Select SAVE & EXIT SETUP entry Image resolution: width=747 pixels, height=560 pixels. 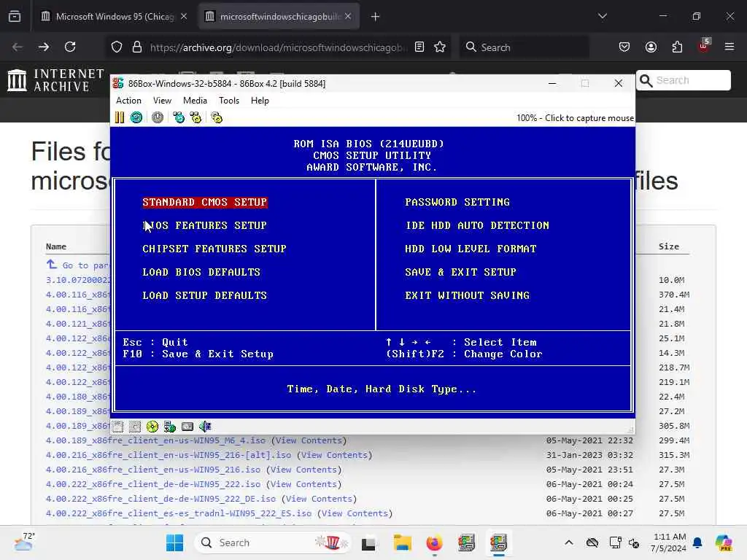[461, 273]
